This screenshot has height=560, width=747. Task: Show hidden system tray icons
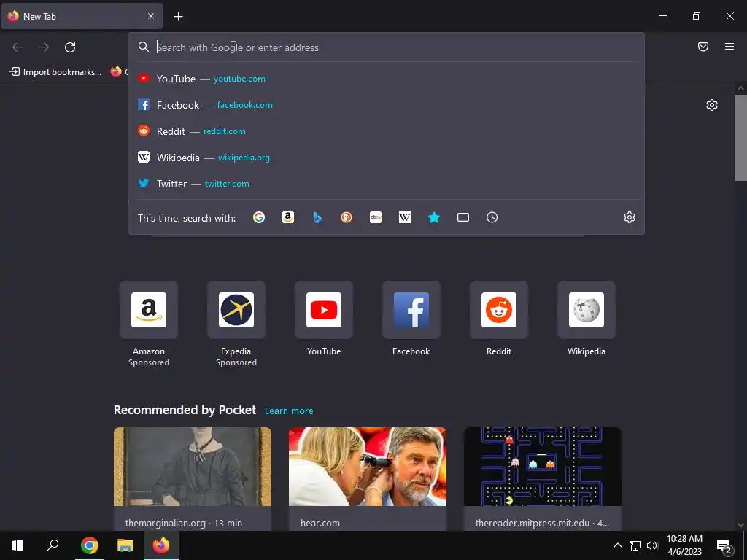617,545
